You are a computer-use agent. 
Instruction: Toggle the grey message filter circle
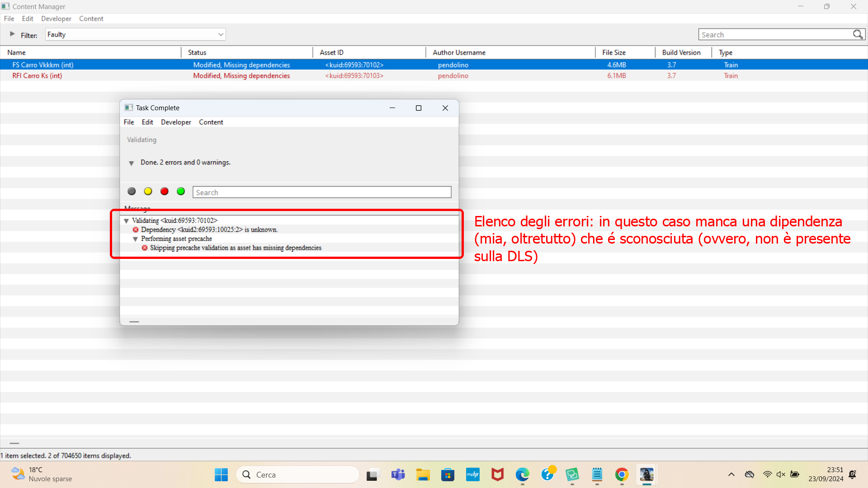132,192
